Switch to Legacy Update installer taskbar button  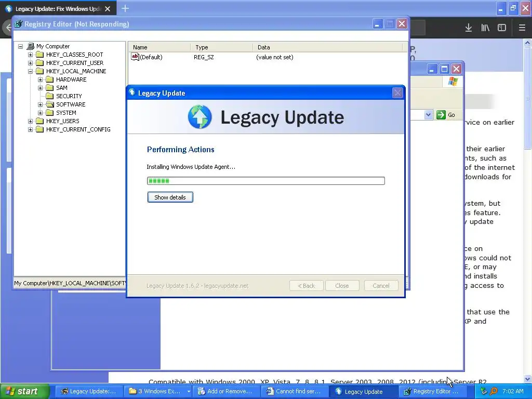[x=363, y=391]
